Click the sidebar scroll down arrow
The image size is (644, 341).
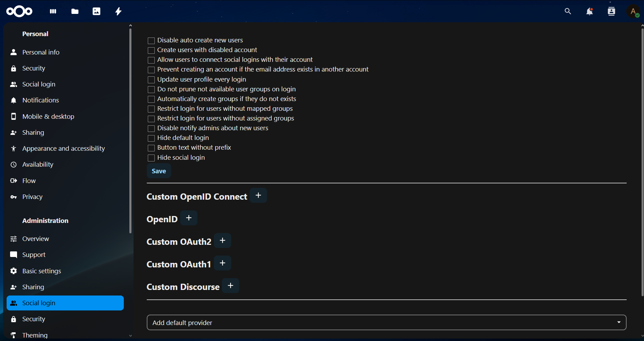pos(130,336)
